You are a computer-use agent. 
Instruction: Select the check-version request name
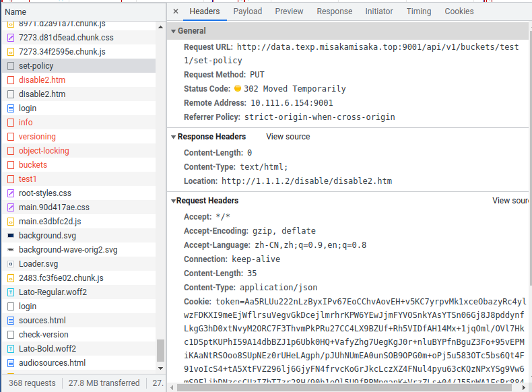point(43,334)
